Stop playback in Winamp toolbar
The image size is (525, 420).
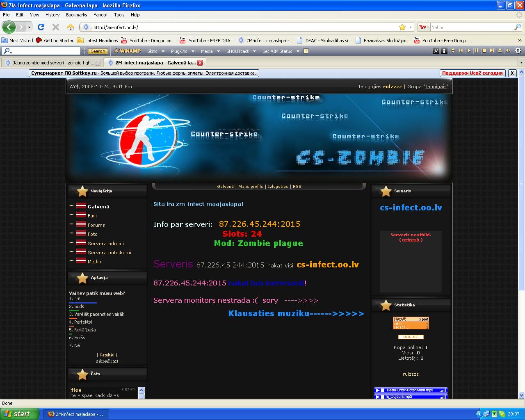[x=484, y=51]
